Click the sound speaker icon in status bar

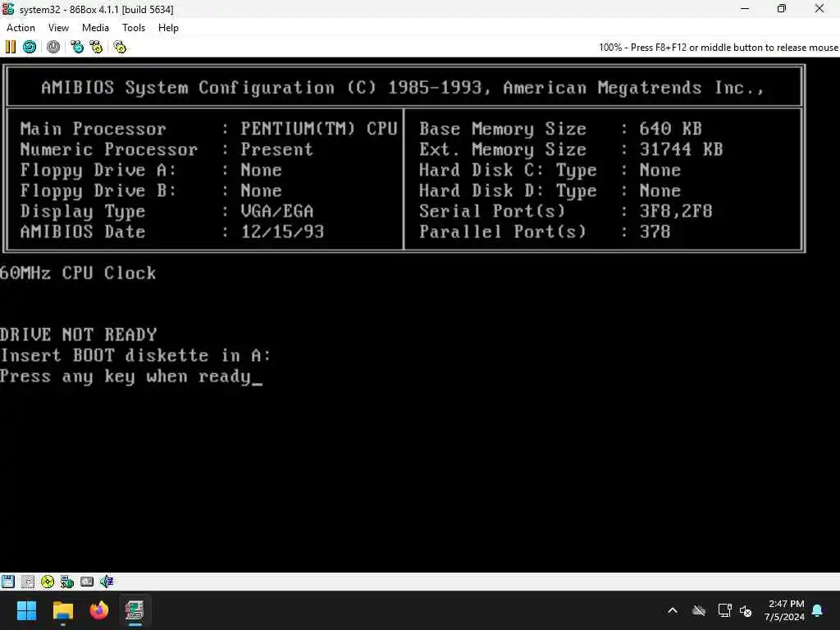(107, 582)
